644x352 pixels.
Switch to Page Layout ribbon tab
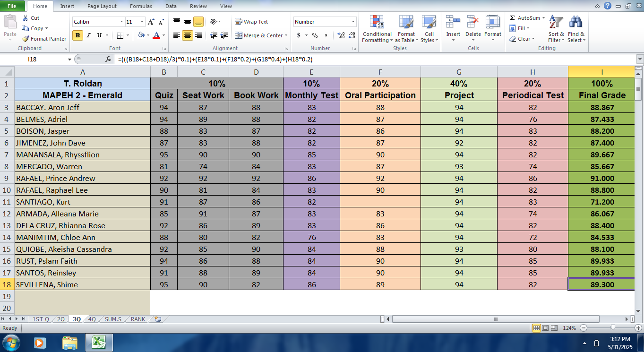point(102,6)
